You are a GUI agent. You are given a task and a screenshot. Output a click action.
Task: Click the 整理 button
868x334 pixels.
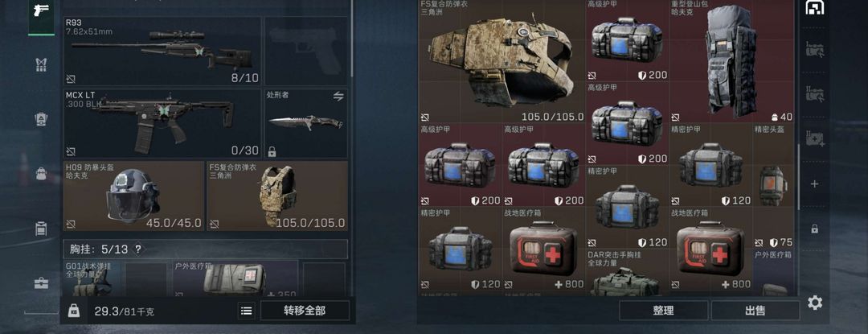click(663, 311)
